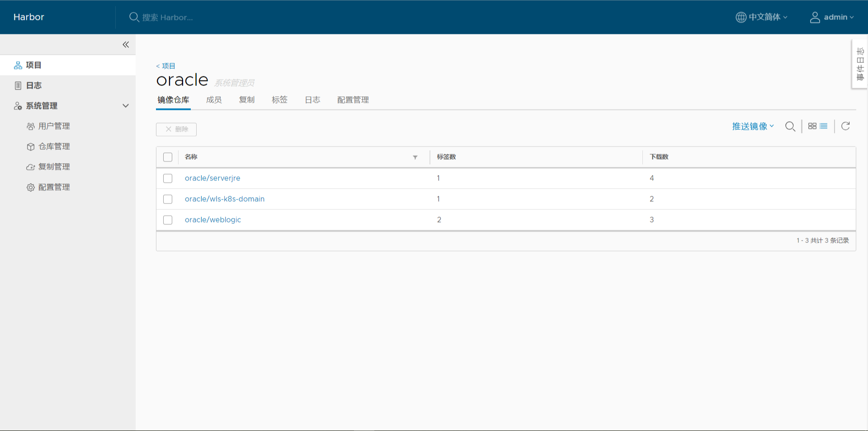
Task: Click the 仓库管理 cube icon
Action: pos(31,147)
